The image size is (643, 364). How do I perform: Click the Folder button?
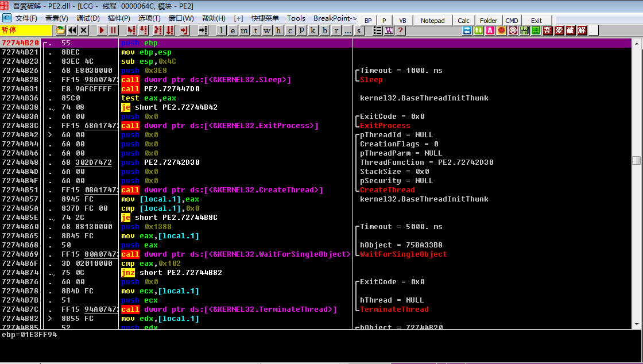tap(489, 21)
